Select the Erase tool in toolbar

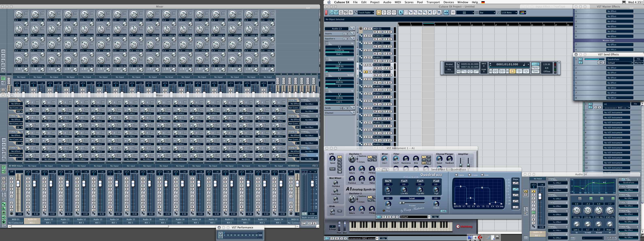[x=420, y=13]
